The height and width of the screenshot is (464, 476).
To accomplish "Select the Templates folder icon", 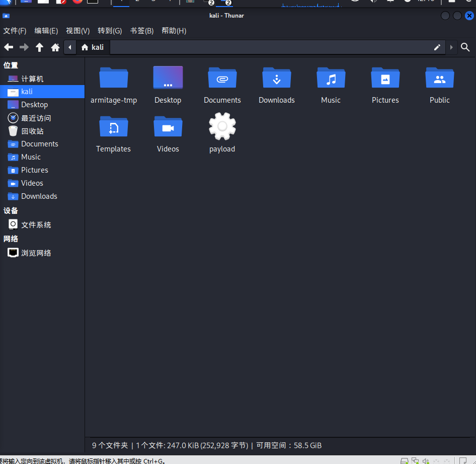I will [114, 127].
